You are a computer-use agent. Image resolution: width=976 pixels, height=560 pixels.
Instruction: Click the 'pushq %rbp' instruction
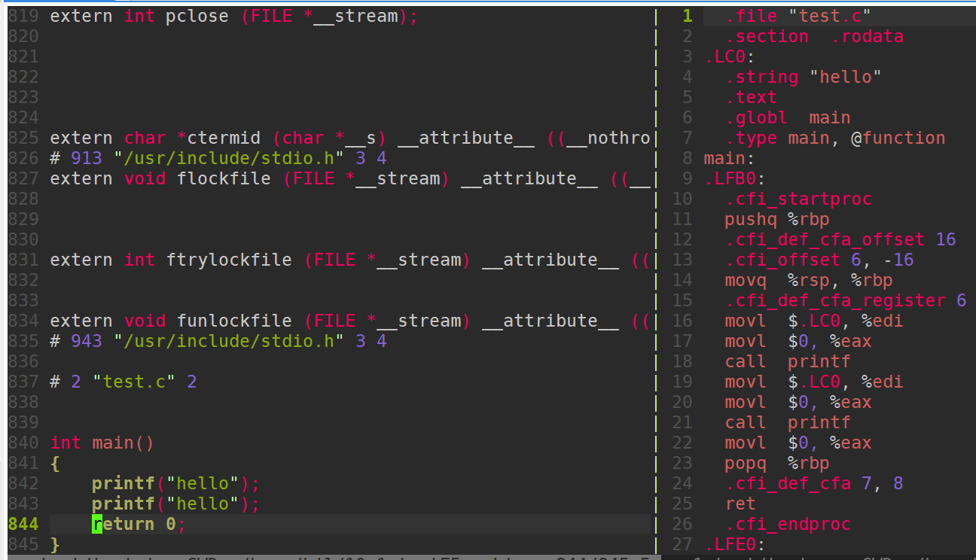click(x=777, y=219)
